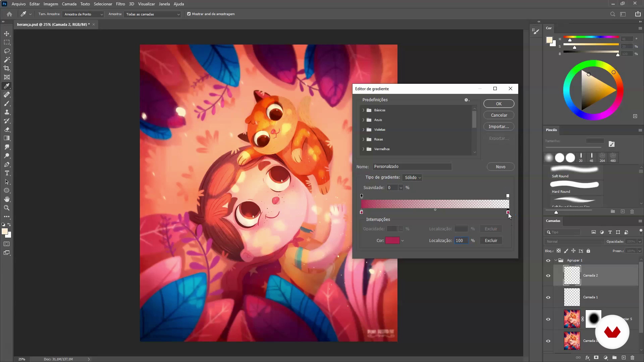Open the search icon in options bar
644x362 pixels.
[612, 14]
